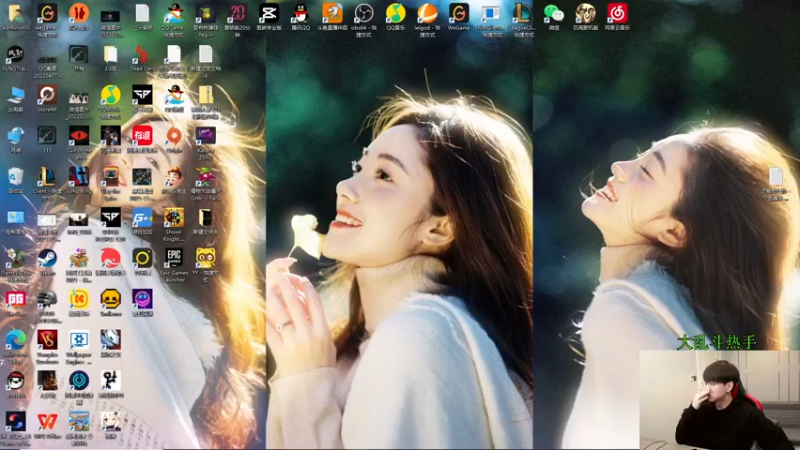Launch 网易云音乐 NetEase Music
Viewport: 800px width, 450px height.
pos(617,13)
